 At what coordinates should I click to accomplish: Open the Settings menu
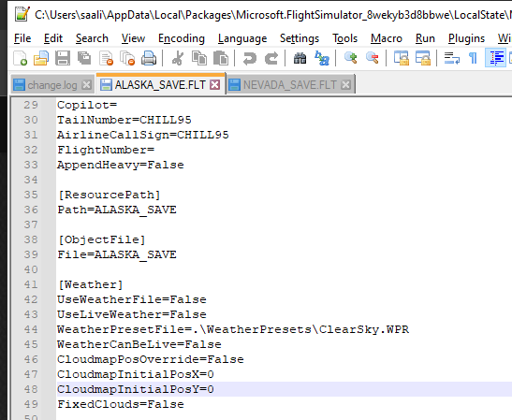[x=300, y=38]
